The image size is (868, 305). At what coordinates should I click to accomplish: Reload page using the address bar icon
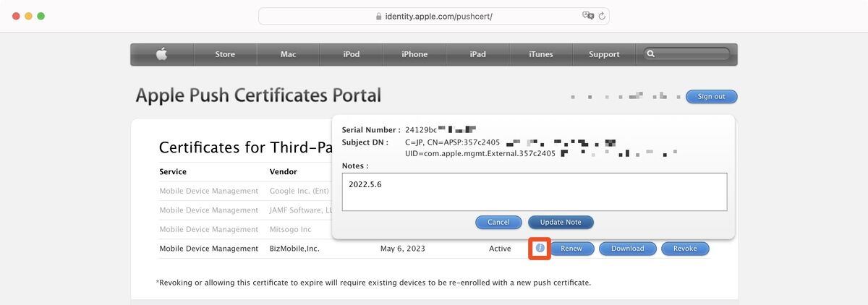click(x=602, y=16)
